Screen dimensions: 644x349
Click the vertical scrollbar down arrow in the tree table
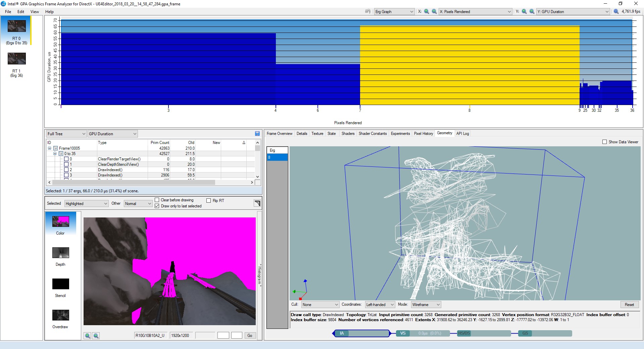pyautogui.click(x=257, y=177)
